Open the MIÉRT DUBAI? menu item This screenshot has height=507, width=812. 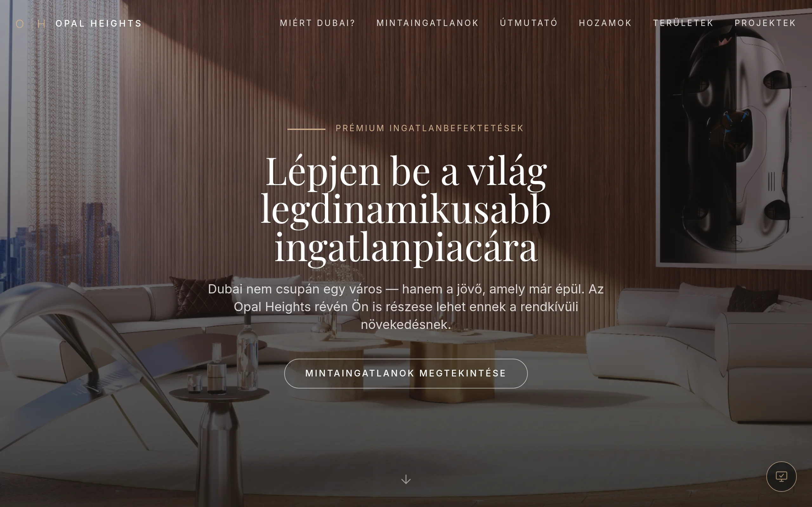[318, 23]
